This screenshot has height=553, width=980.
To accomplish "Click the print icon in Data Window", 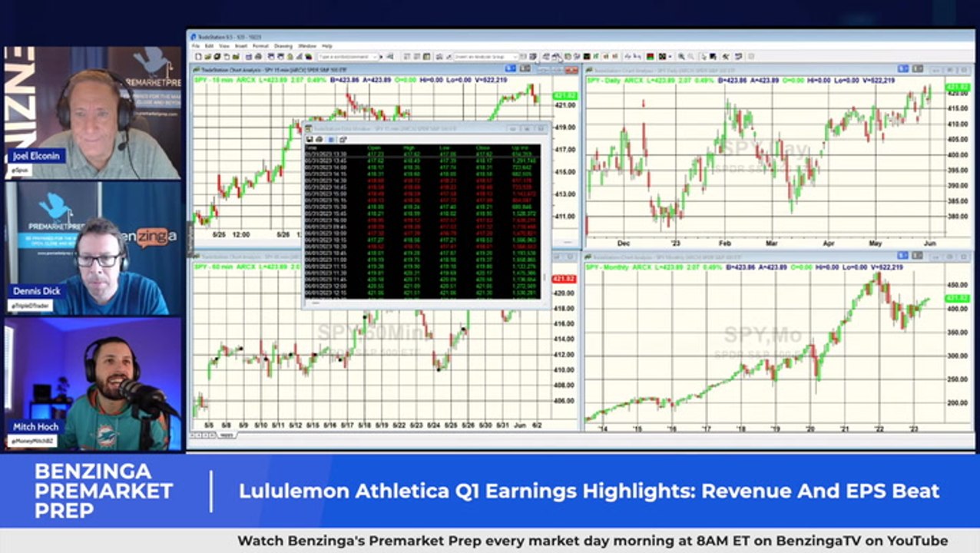I will click(319, 139).
